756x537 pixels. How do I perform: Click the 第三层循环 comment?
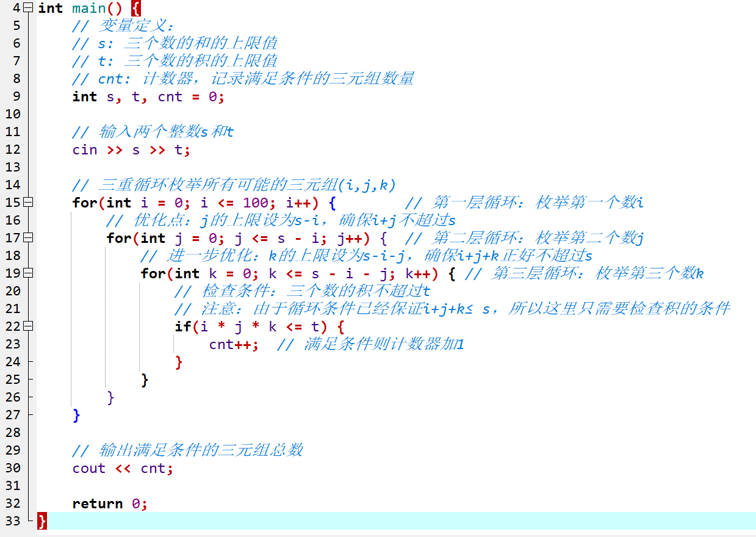pyautogui.click(x=584, y=274)
